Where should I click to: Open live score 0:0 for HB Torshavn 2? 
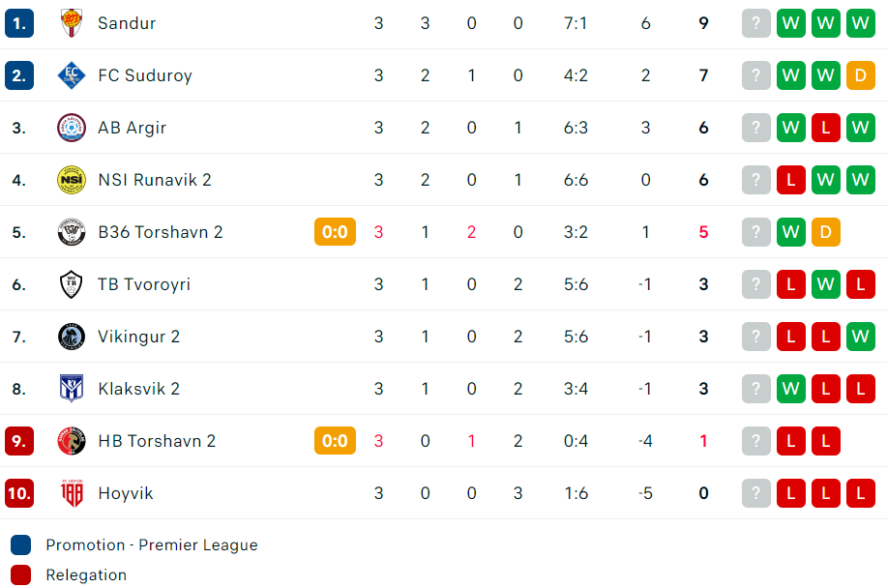pyautogui.click(x=335, y=441)
